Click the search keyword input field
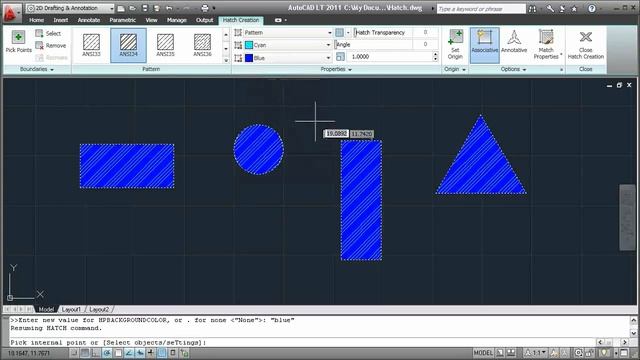This screenshot has width=640, height=360. tap(481, 9)
